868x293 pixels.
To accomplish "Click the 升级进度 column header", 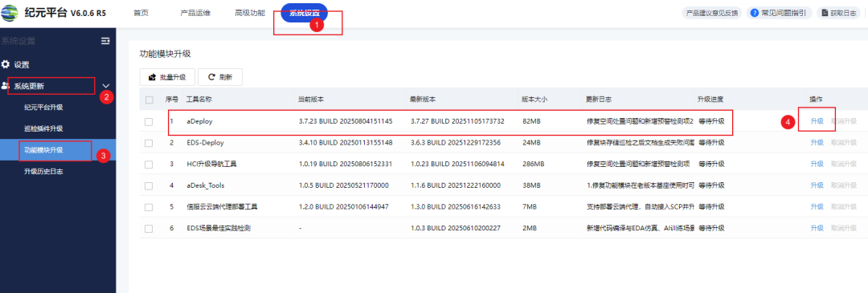I will tap(710, 100).
